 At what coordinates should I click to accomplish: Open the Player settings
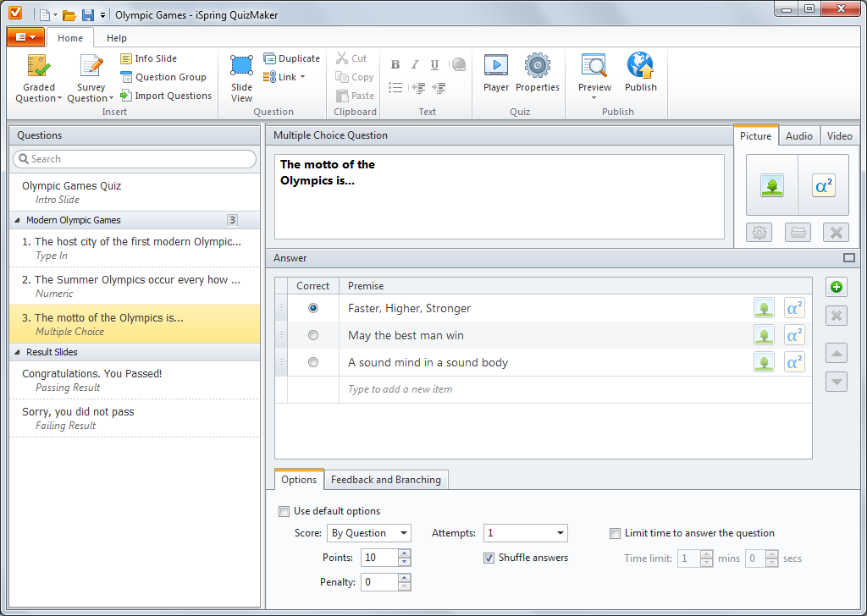[496, 73]
